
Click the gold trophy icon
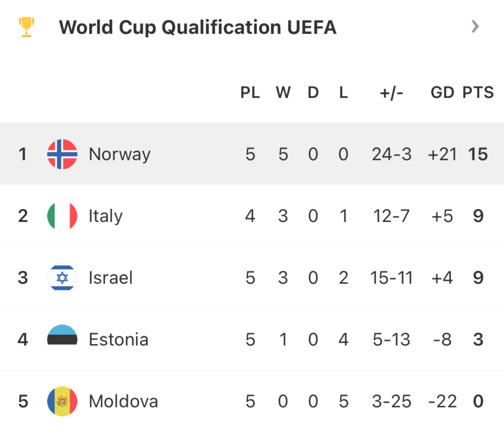26,27
